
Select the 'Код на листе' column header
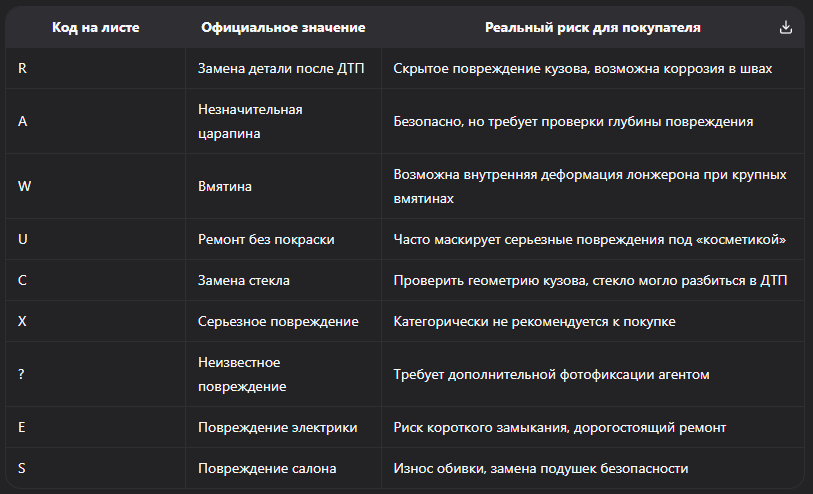(95, 27)
